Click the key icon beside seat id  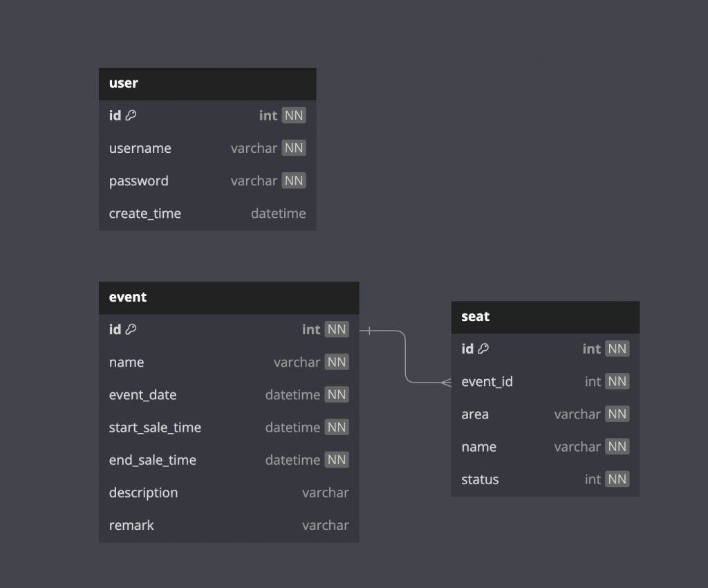(483, 349)
